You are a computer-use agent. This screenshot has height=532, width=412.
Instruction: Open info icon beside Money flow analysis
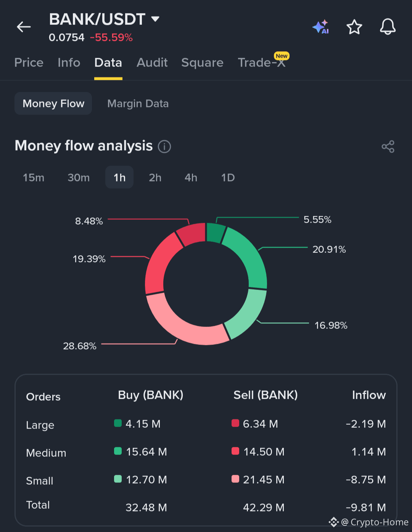pos(164,146)
